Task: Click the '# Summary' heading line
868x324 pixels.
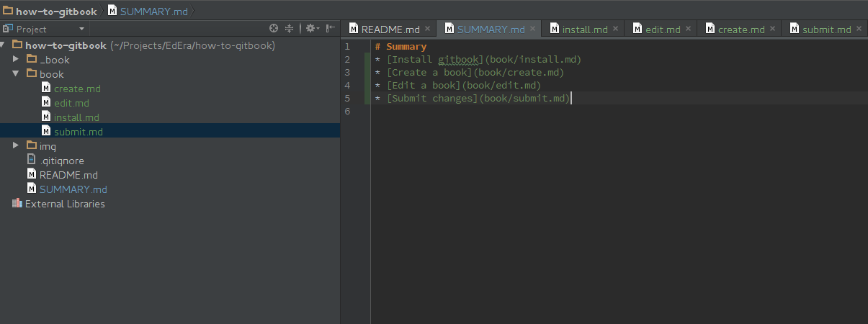Action: tap(401, 47)
